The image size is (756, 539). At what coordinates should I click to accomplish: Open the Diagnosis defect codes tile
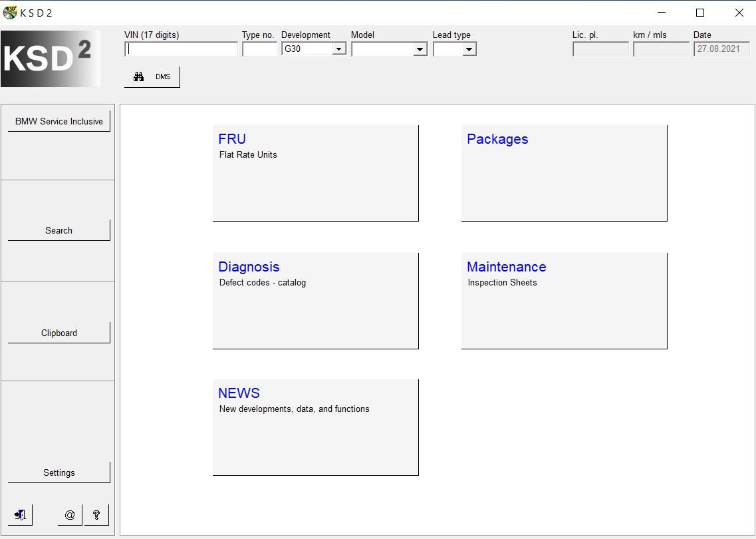(316, 301)
